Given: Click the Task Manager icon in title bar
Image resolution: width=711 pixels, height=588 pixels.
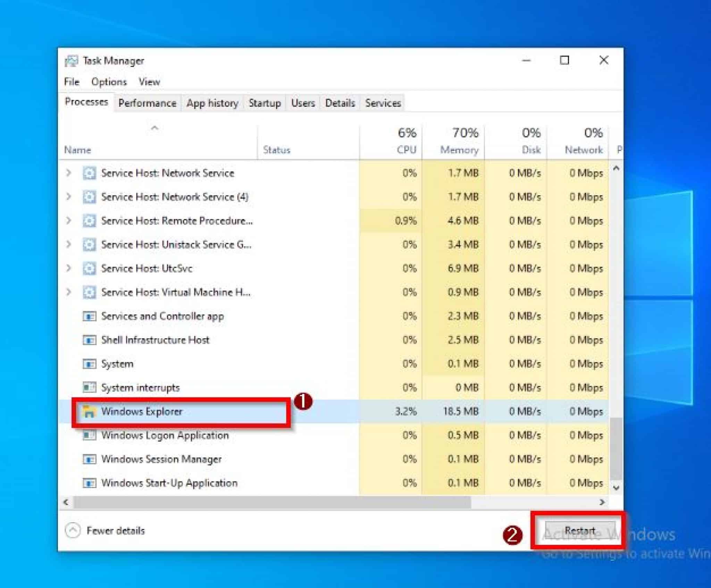Looking at the screenshot, I should [72, 61].
